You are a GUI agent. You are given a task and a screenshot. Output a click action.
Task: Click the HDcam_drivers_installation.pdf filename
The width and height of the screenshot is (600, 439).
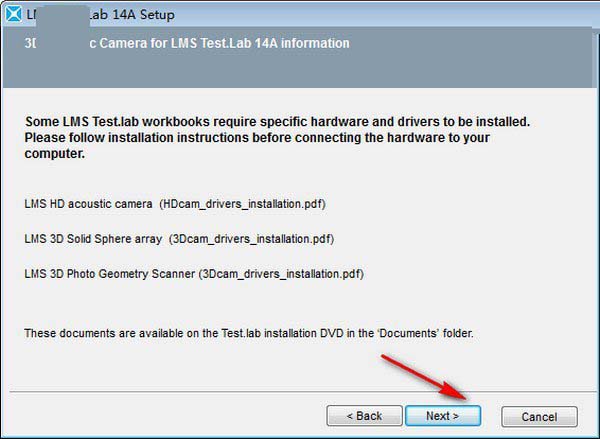242,204
